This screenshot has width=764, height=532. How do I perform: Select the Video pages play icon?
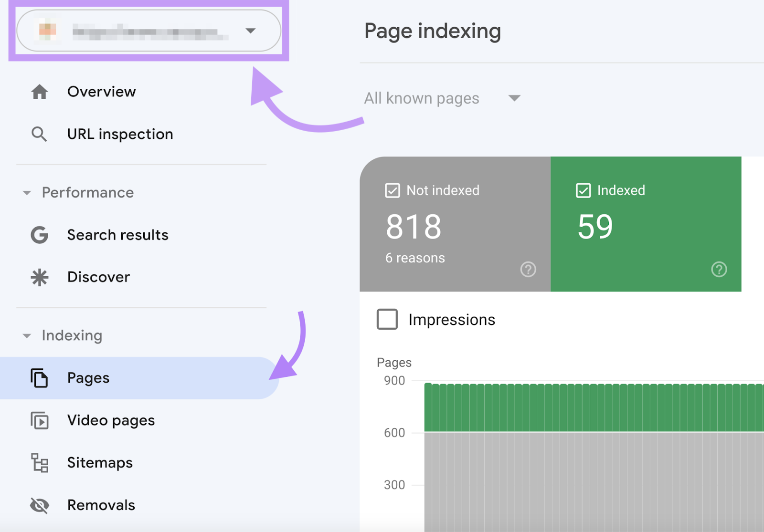click(40, 420)
